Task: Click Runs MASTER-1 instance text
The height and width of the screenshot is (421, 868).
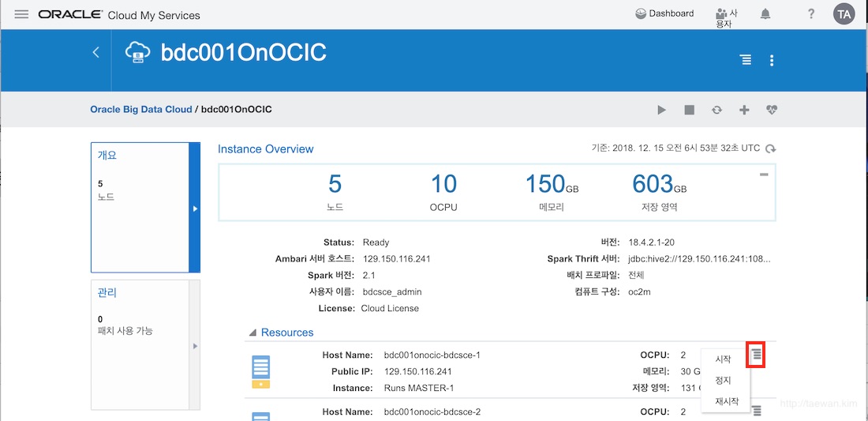Action: pyautogui.click(x=419, y=388)
